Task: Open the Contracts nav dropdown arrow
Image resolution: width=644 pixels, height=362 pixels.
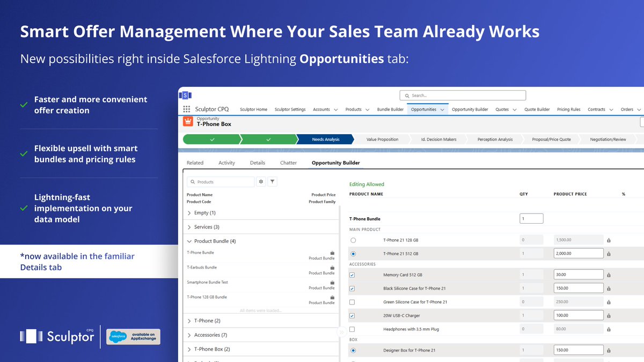Action: pyautogui.click(x=611, y=109)
